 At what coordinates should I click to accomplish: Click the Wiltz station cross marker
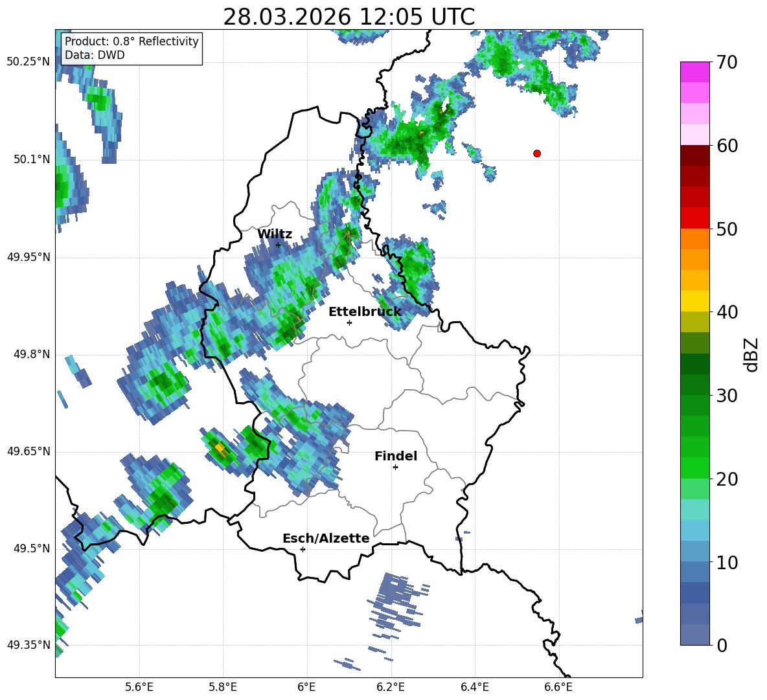click(x=279, y=245)
